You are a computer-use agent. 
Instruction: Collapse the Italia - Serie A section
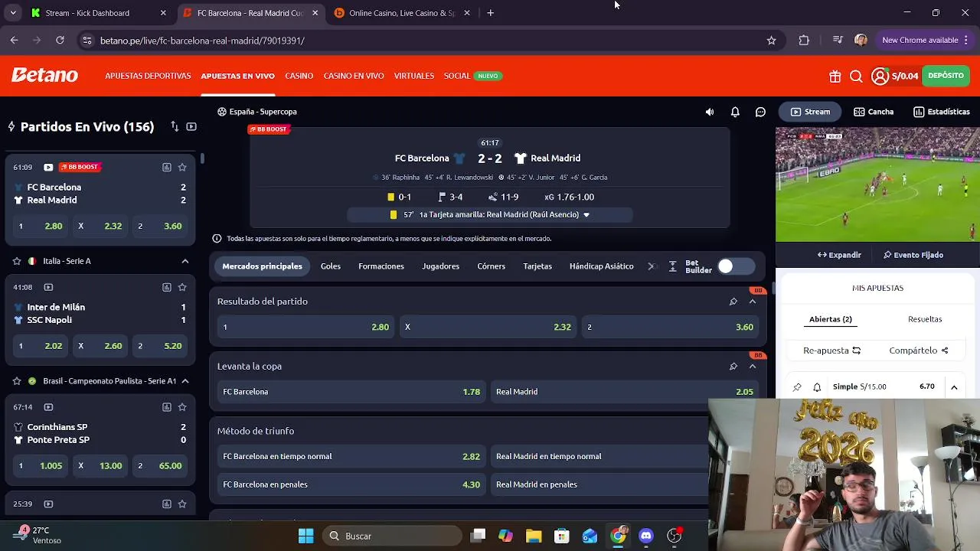[x=185, y=261]
